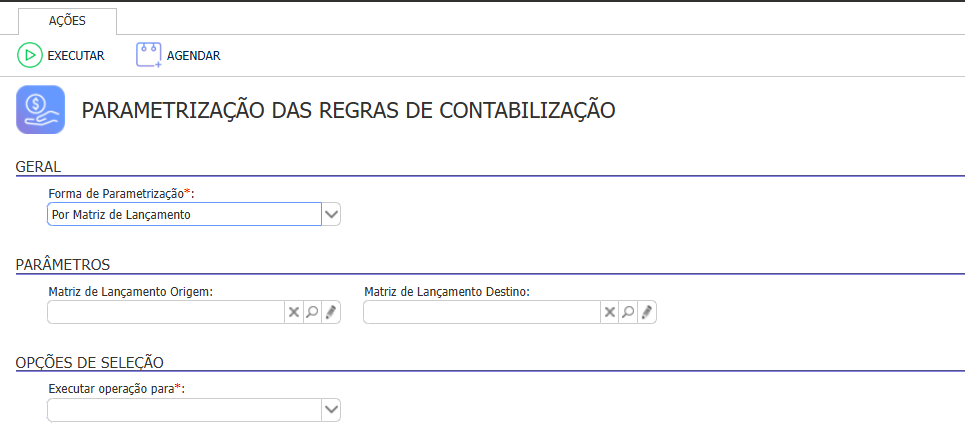Expand the Forma de Parametrização dropdown arrow

tap(331, 214)
